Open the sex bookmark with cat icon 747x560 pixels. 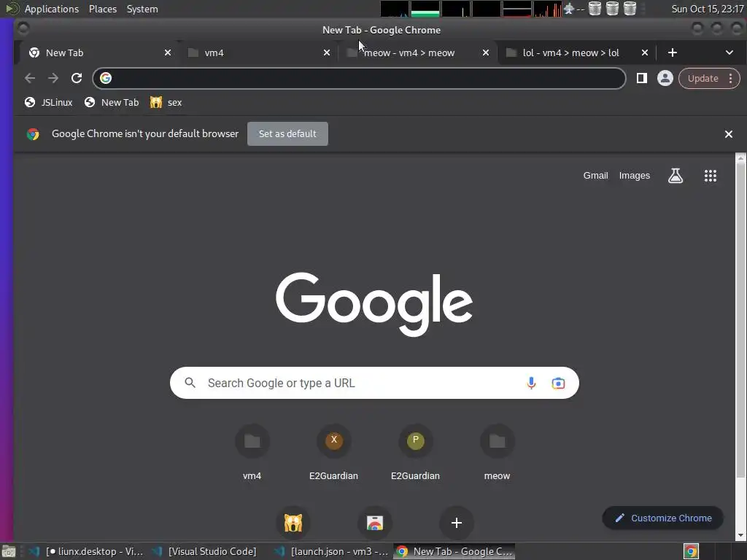[x=166, y=102]
